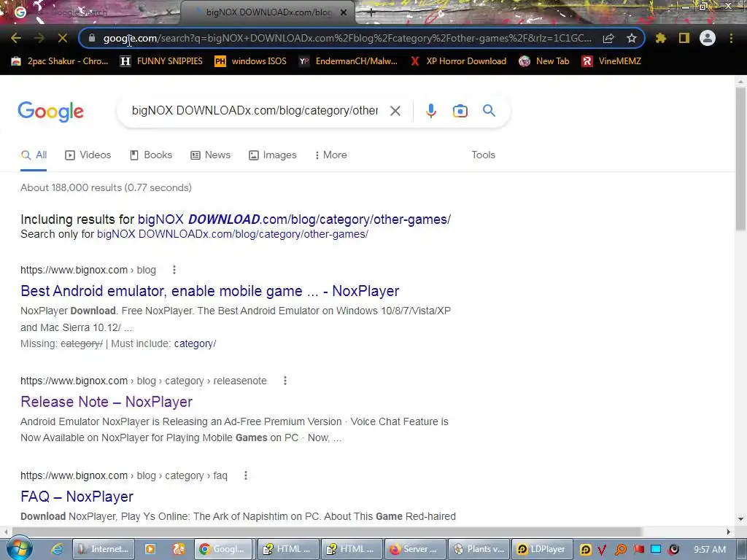This screenshot has height=560, width=747.
Task: Switch to the Server Firefox taskbar window
Action: [415, 549]
